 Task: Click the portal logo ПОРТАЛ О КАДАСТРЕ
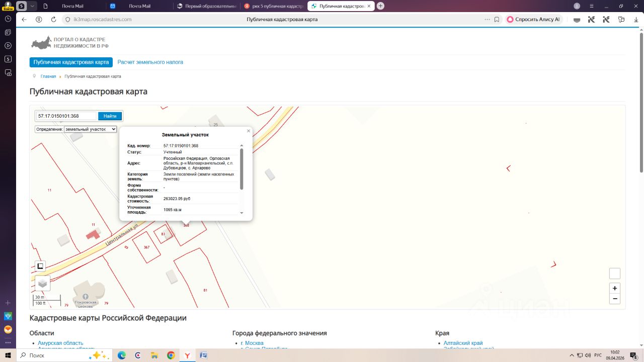(70, 43)
